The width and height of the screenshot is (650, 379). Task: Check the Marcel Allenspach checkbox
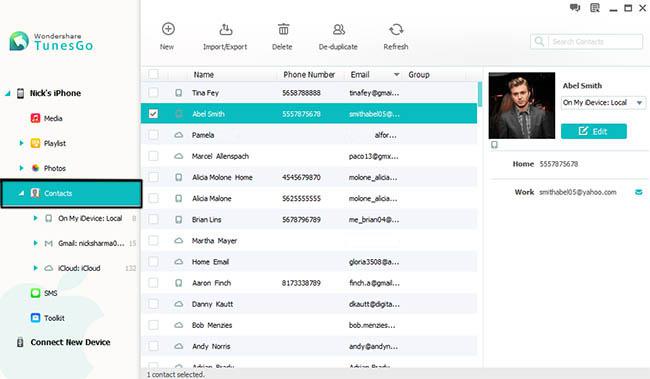[153, 156]
